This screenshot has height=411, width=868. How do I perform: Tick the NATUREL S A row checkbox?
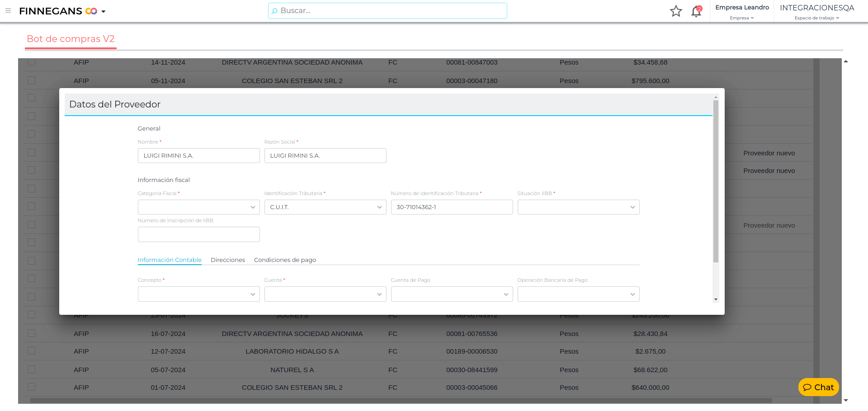pyautogui.click(x=31, y=369)
